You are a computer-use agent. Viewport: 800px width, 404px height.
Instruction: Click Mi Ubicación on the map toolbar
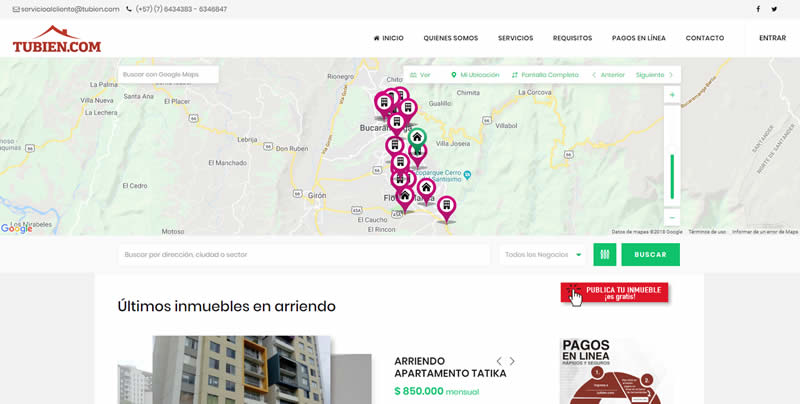coord(475,75)
